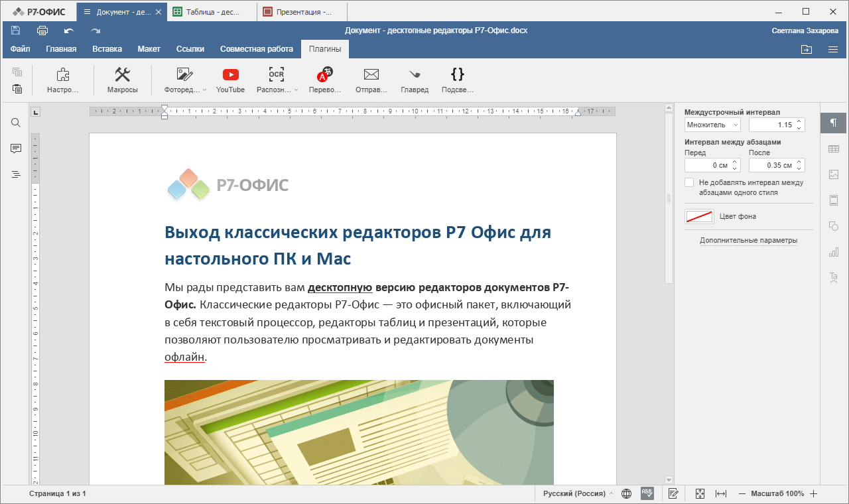Screen dimensions: 849x504
Task: Check Не добавлять интервал между абзацами checkbox
Action: click(x=689, y=182)
